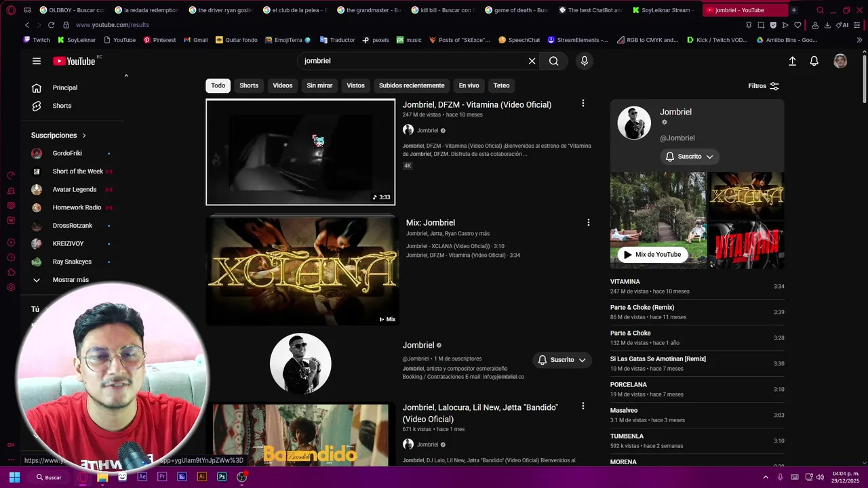Viewport: 868px width, 488px height.
Task: Click the magnifier search button
Action: [x=554, y=61]
